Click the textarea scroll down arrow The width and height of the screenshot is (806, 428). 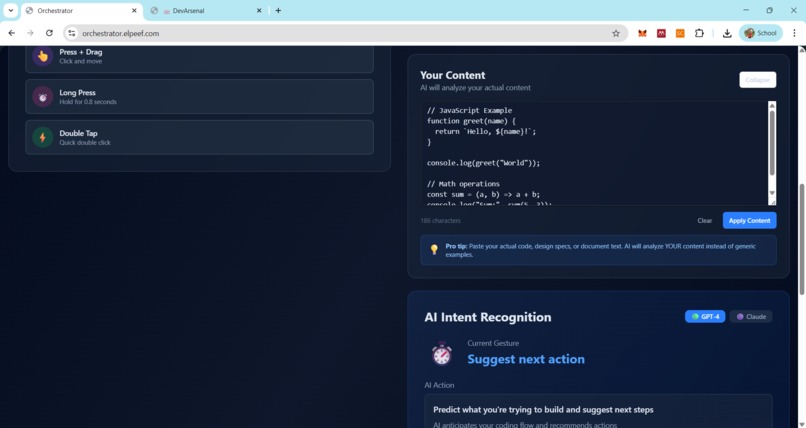pyautogui.click(x=772, y=193)
